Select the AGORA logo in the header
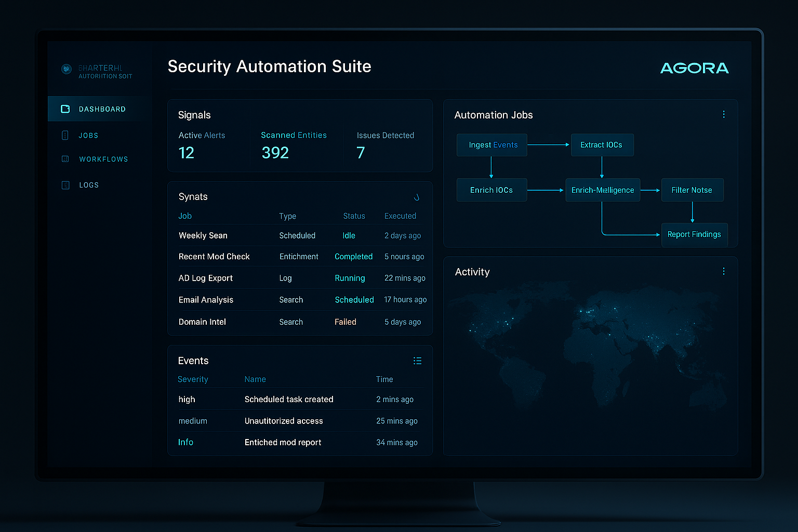 (695, 68)
